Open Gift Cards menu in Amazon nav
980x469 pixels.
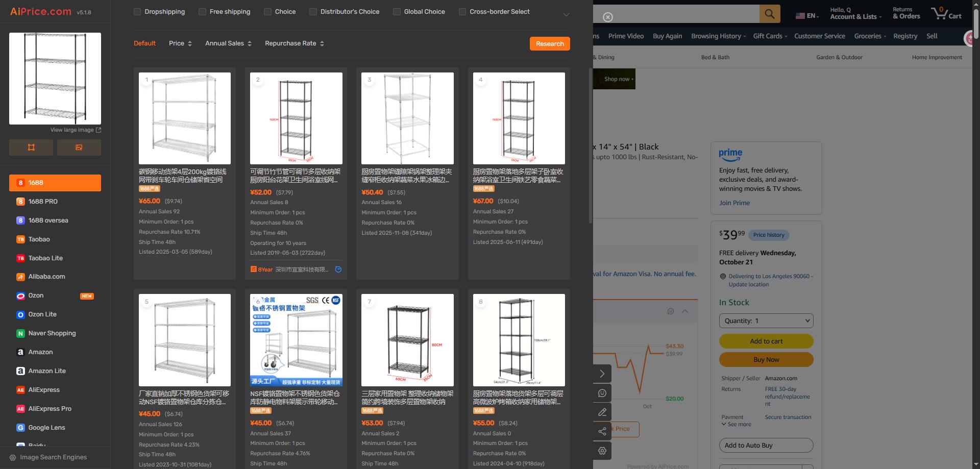770,36
